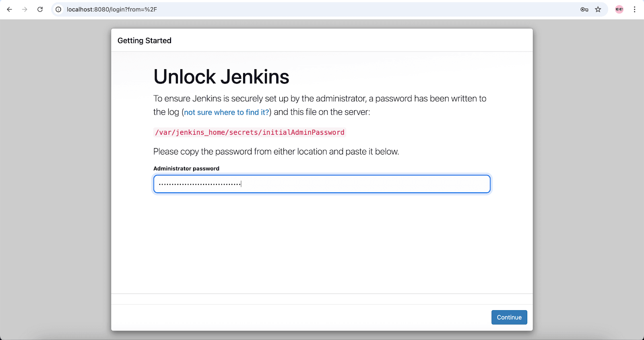The height and width of the screenshot is (340, 644).
Task: Click the Continue button
Action: (509, 317)
